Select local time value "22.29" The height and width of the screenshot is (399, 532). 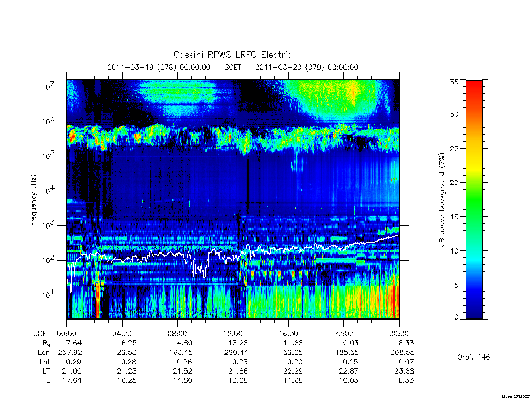[293, 371]
